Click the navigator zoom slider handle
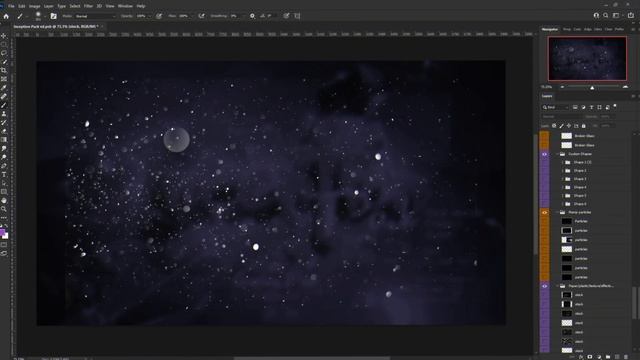The height and width of the screenshot is (360, 640). pyautogui.click(x=592, y=87)
